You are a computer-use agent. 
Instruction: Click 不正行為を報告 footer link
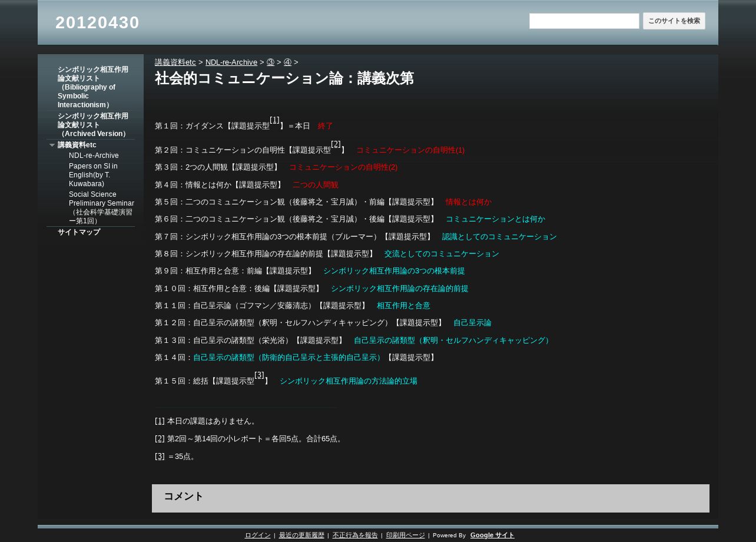pos(355,536)
